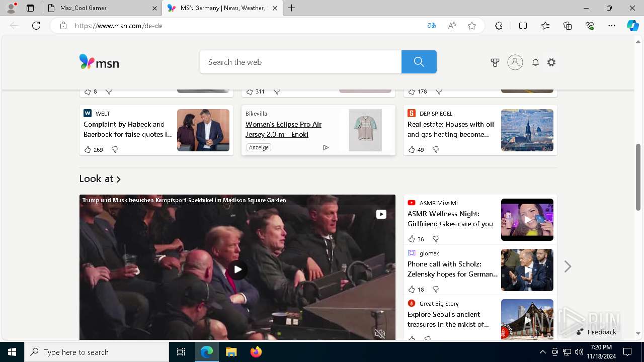Open Complaint by Habeck and Baerbock article
Image resolution: width=644 pixels, height=362 pixels.
point(128,129)
